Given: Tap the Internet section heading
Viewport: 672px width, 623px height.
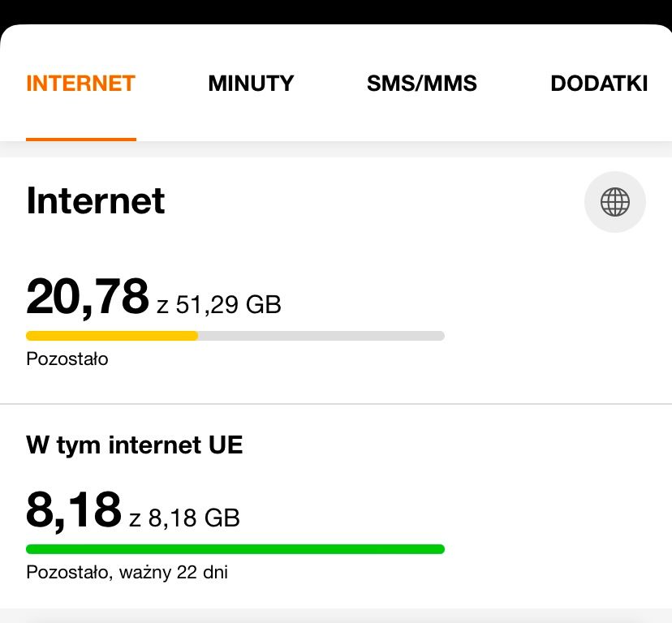Looking at the screenshot, I should pos(96,201).
